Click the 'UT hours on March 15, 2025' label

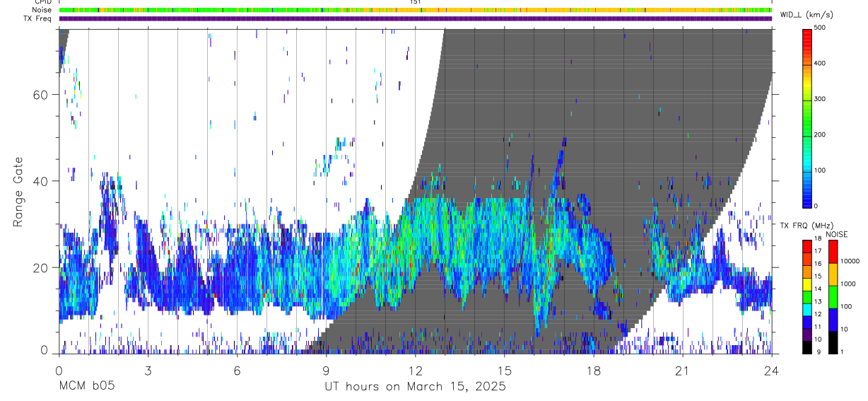pyautogui.click(x=415, y=387)
